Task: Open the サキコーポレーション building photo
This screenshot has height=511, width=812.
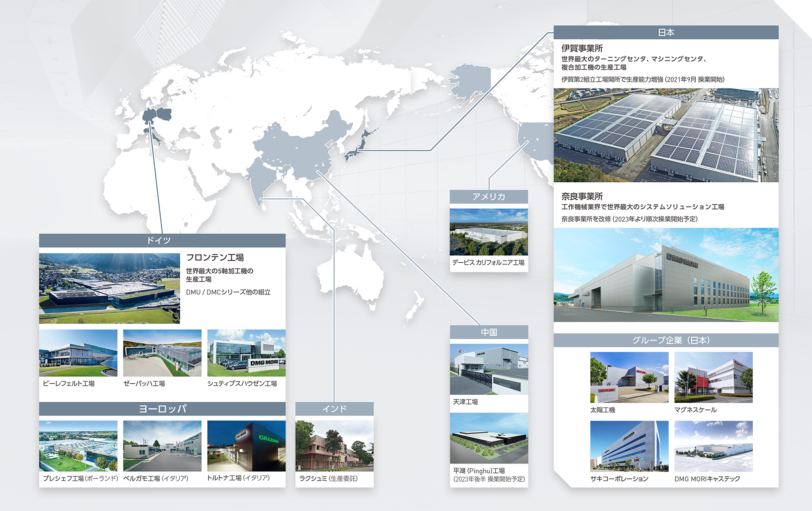Action: (629, 446)
